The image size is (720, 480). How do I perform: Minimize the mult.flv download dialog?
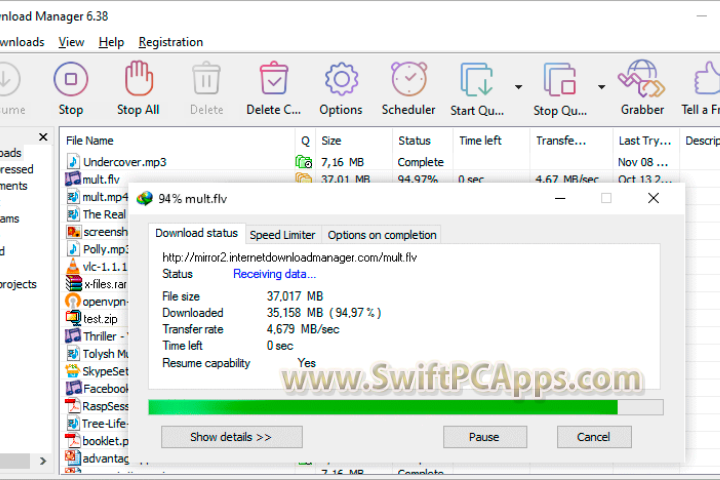tap(560, 198)
